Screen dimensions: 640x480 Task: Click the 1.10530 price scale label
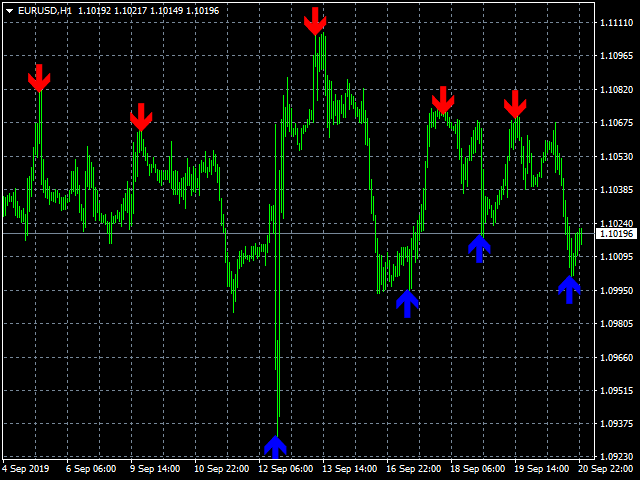click(x=616, y=156)
